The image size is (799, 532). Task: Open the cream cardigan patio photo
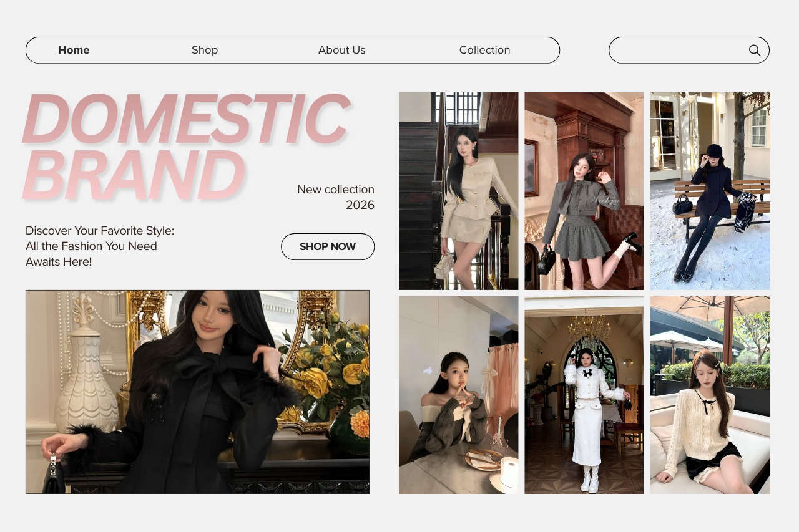[710, 395]
